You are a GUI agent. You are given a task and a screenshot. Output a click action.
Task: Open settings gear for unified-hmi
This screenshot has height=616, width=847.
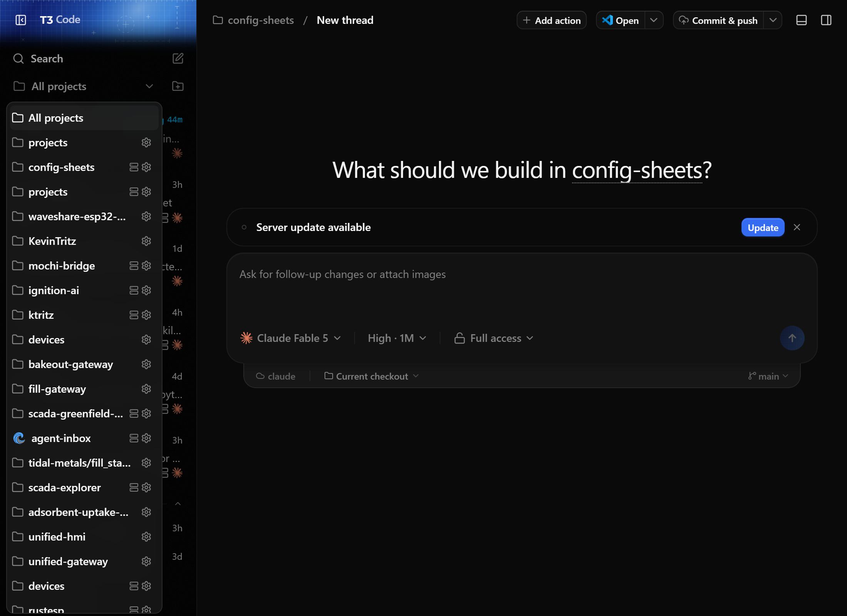tap(146, 537)
